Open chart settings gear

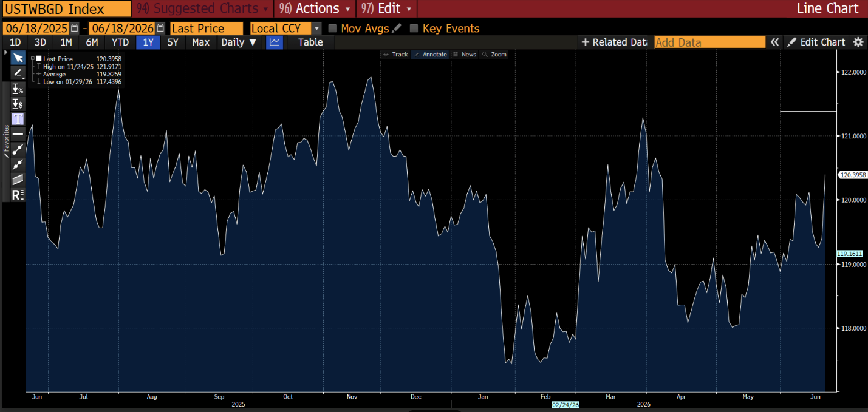pos(858,42)
